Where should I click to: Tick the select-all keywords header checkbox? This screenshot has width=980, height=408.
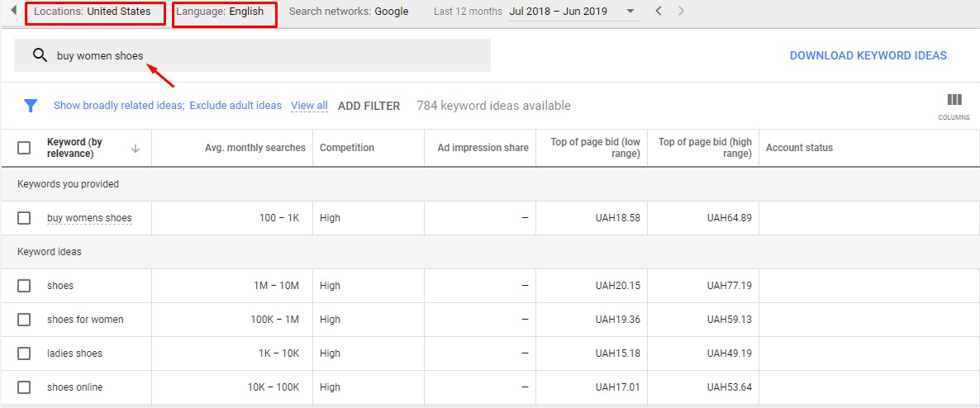24,148
